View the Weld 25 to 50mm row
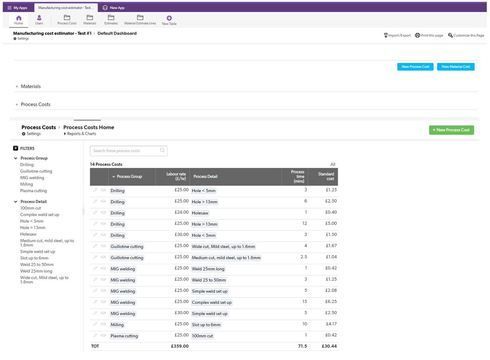Image resolution: width=490 pixels, height=360 pixels. tap(103, 279)
